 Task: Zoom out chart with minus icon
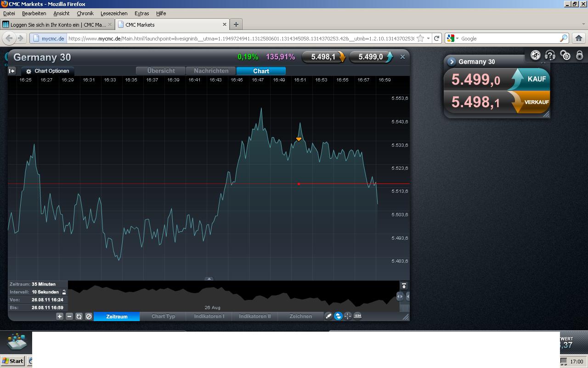pos(69,316)
